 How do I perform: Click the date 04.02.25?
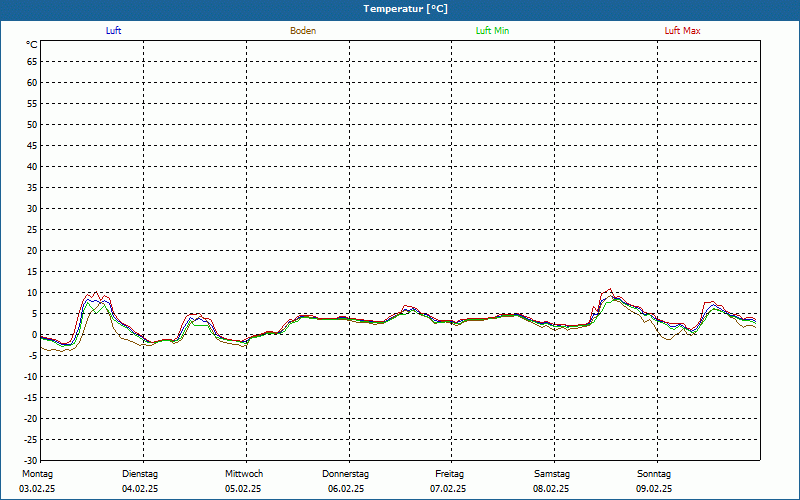pyautogui.click(x=140, y=489)
